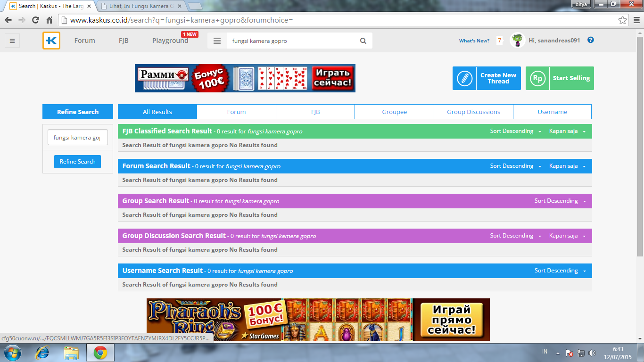This screenshot has width=644, height=362.
Task: Open Windows Start button
Action: 12,353
